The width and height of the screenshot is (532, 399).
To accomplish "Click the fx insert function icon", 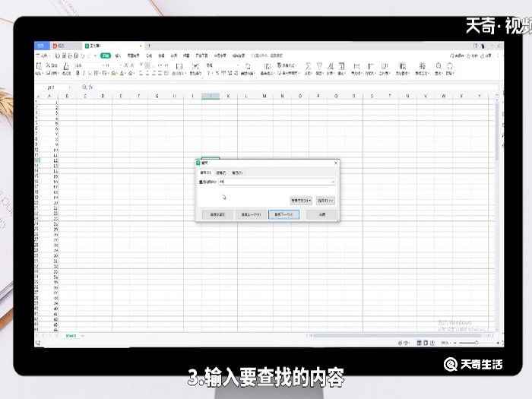I will 90,87.
